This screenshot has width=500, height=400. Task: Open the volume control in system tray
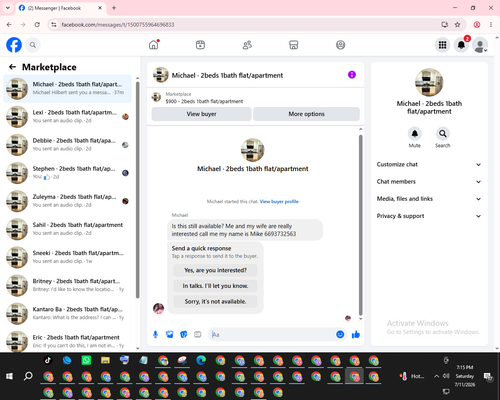pos(446,376)
